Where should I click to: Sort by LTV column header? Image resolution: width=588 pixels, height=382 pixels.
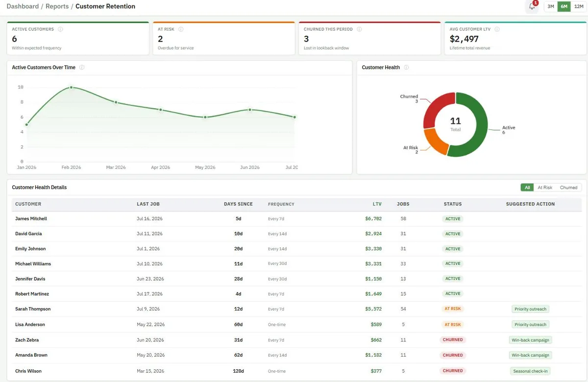tap(377, 204)
